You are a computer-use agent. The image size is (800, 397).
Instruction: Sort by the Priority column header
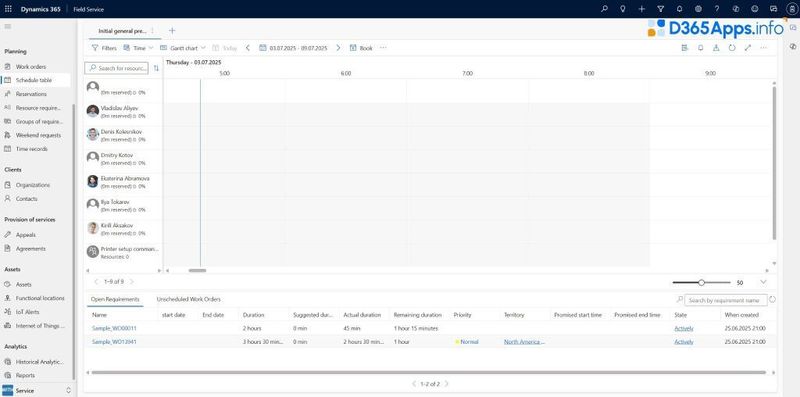[x=462, y=315]
